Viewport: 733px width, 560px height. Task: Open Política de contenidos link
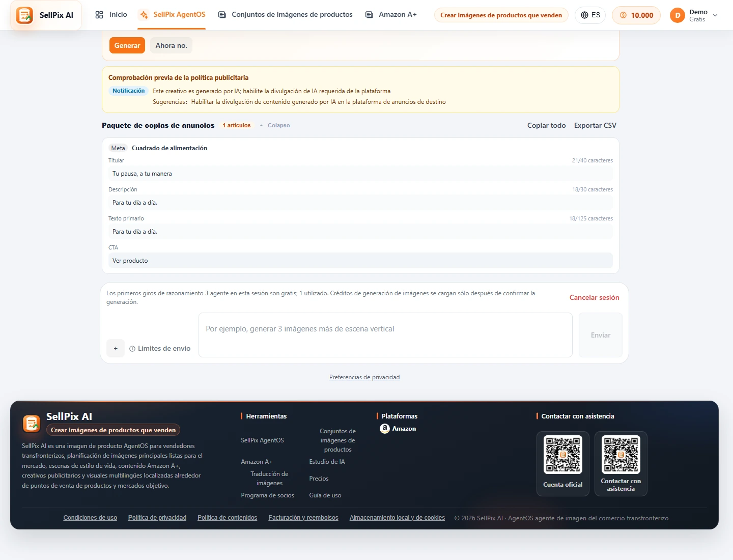227,518
